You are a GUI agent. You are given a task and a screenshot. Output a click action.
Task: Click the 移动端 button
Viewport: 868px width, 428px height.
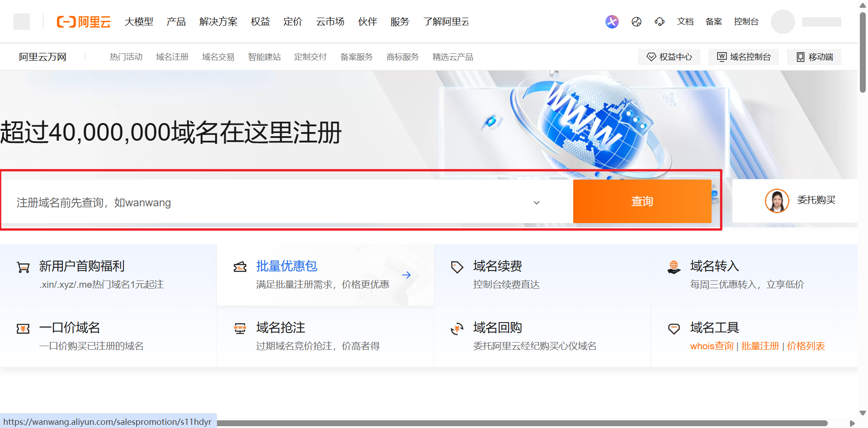[814, 57]
